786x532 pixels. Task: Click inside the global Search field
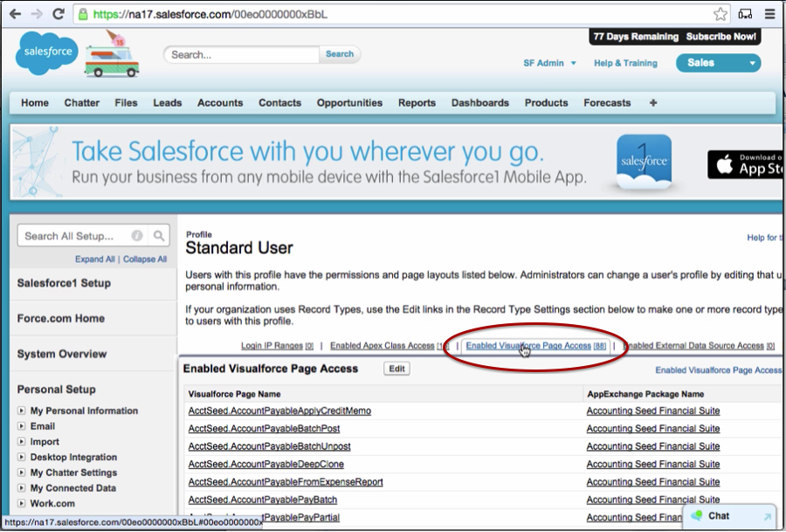[242, 55]
